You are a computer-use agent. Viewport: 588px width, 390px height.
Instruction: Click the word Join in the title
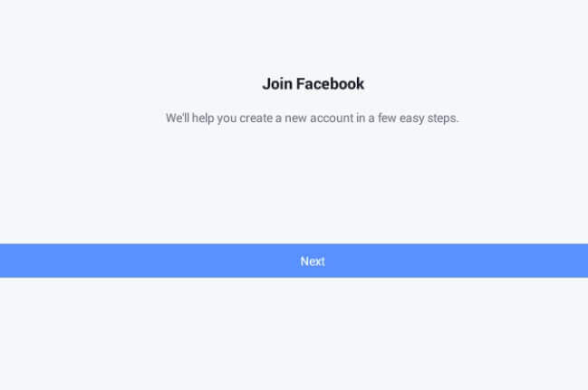coord(277,83)
